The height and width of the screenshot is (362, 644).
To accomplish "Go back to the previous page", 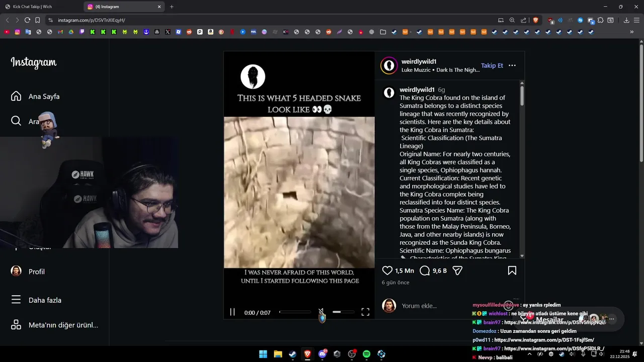I will pos(7,20).
